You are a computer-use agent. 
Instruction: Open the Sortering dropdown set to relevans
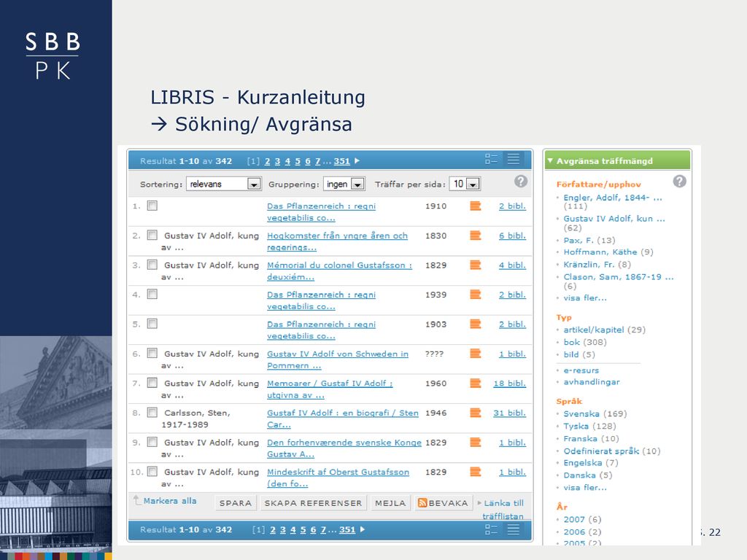pos(223,184)
